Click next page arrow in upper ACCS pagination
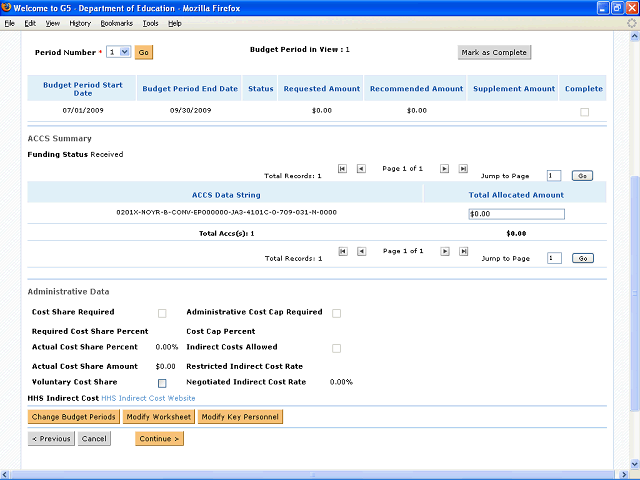 445,169
